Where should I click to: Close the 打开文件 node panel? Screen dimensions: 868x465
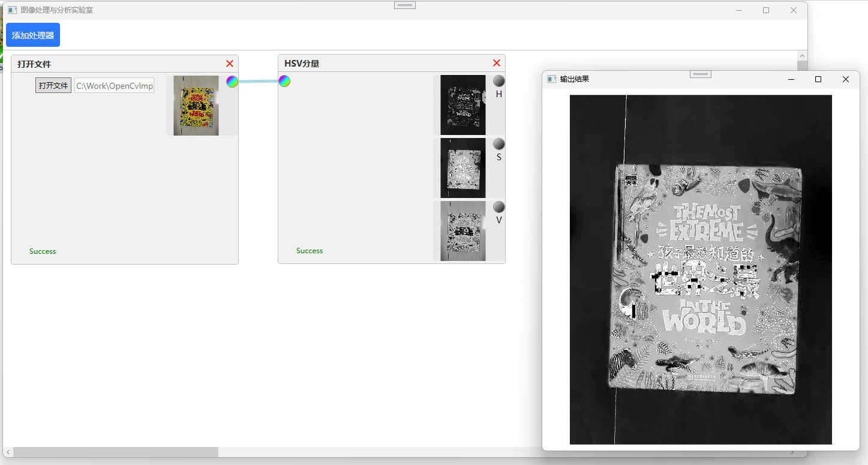point(230,64)
